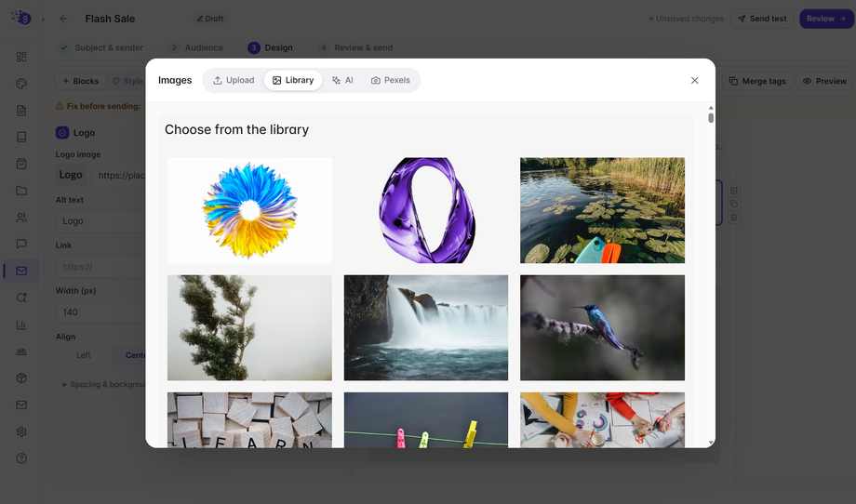Expand sidebar with the chevron

43,19
